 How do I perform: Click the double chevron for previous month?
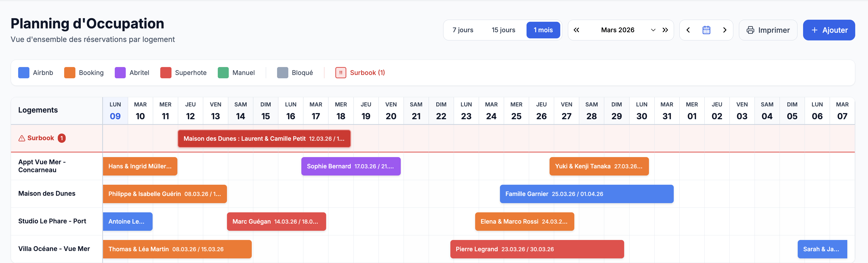[x=577, y=30]
